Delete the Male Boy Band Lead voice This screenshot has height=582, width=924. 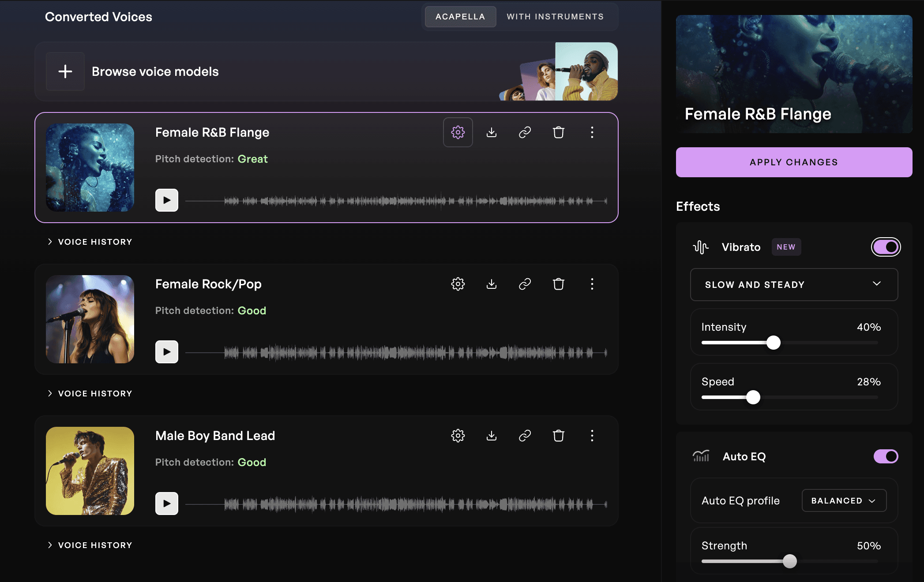pos(559,436)
